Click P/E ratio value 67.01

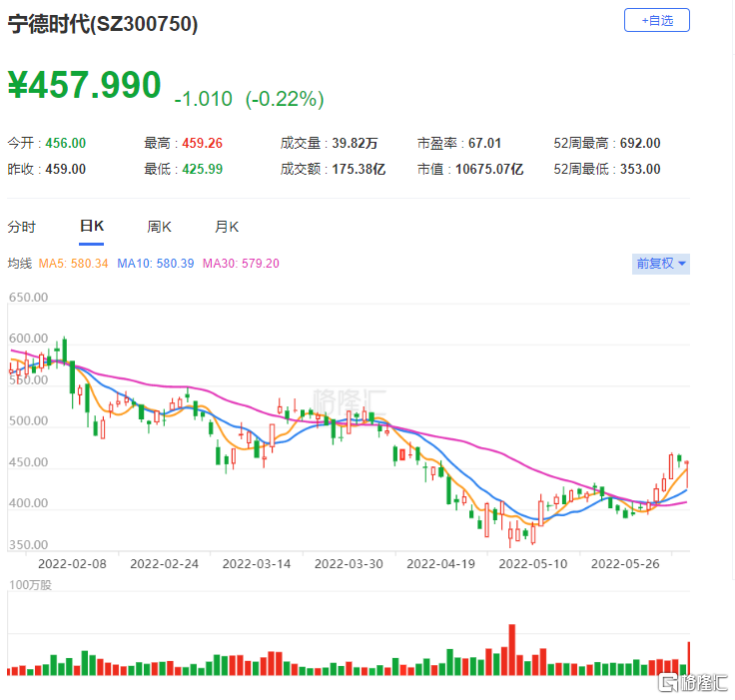484,143
